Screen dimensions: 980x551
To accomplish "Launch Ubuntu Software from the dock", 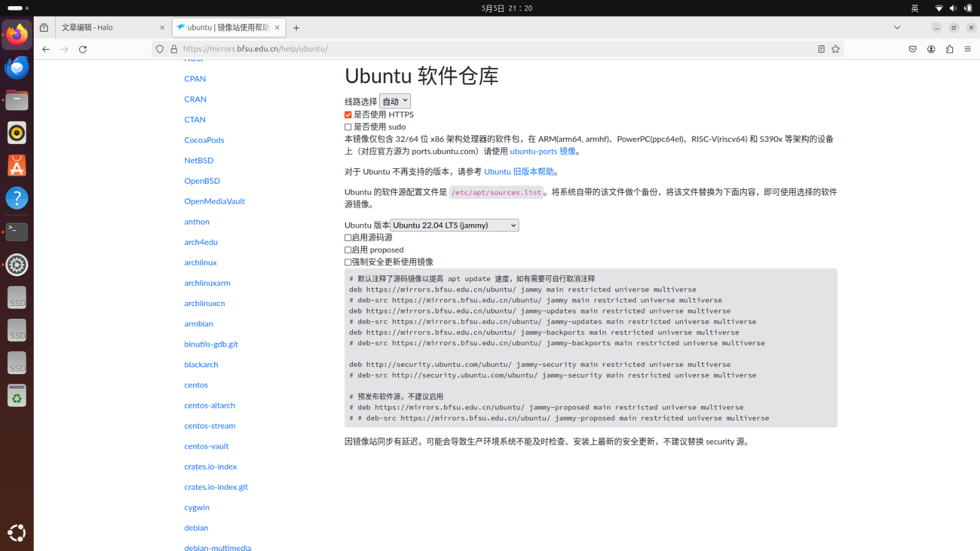I will [x=17, y=165].
